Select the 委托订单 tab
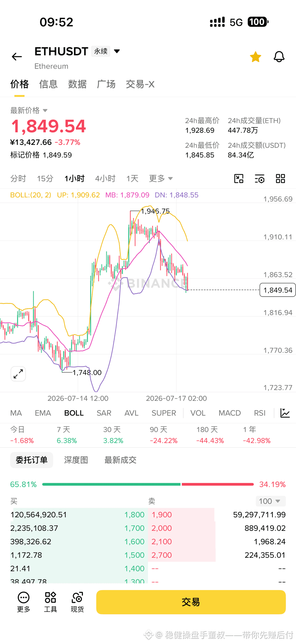The height and width of the screenshot is (644, 296). tap(31, 460)
